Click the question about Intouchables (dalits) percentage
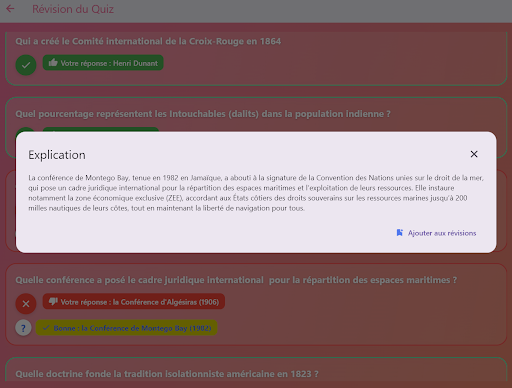The width and height of the screenshot is (512, 388). (x=203, y=114)
